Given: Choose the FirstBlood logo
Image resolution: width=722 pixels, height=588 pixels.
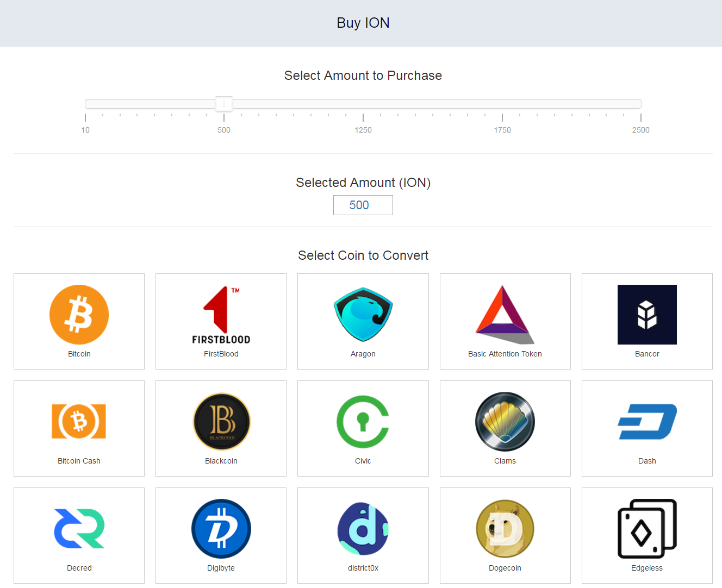Looking at the screenshot, I should click(x=221, y=315).
